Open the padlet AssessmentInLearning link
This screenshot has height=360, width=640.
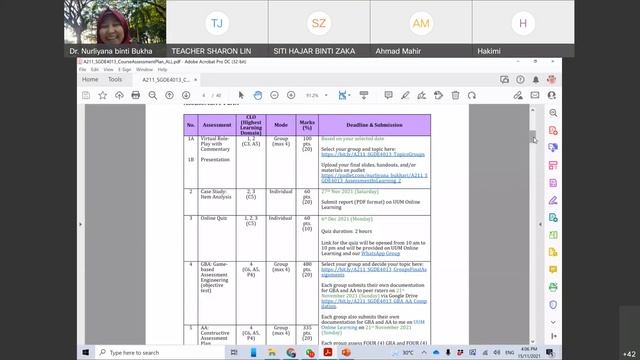click(374, 178)
